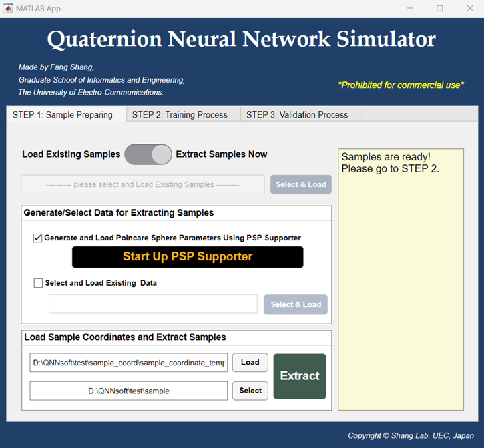This screenshot has width=484, height=448.
Task: Click 'Made by Fang Shang,' credit line
Action: click(56, 67)
